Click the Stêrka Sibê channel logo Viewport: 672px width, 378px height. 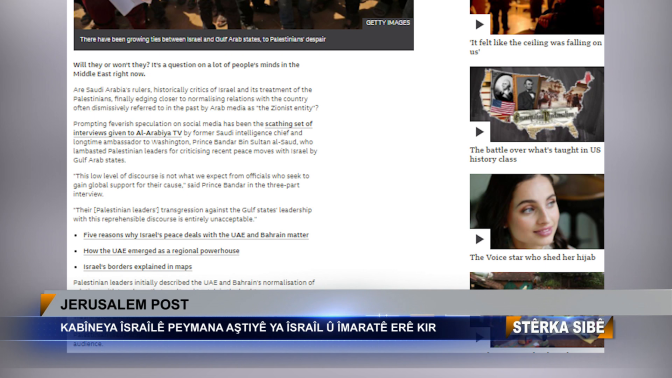click(559, 327)
